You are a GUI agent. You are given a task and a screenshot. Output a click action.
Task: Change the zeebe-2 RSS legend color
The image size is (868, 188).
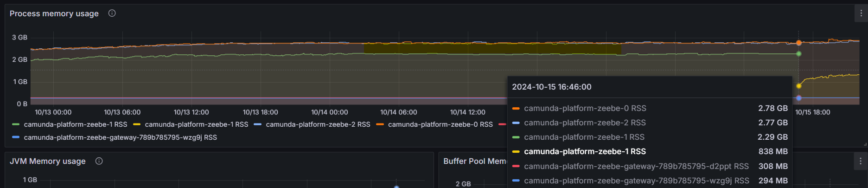tap(258, 124)
